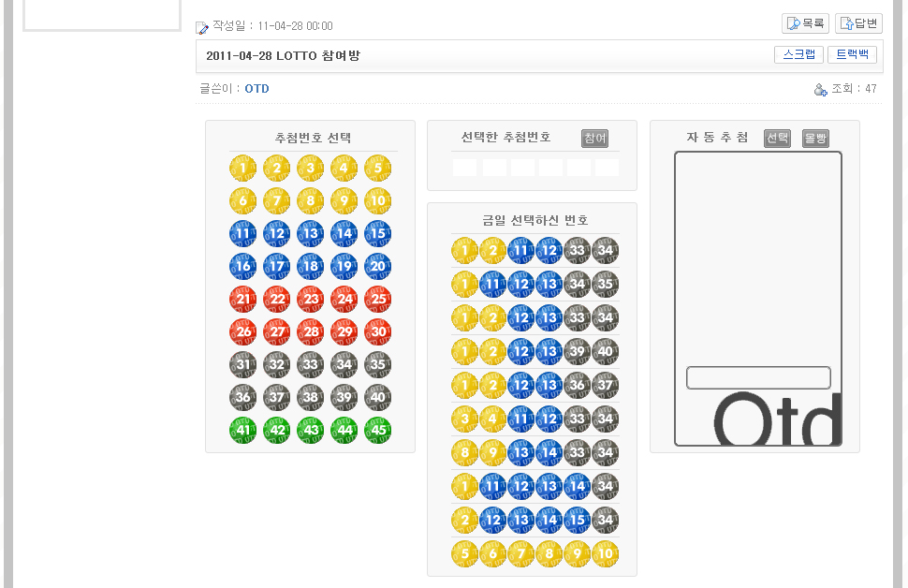Image resolution: width=908 pixels, height=588 pixels.
Task: Click the 답변 reply button
Action: (x=858, y=23)
